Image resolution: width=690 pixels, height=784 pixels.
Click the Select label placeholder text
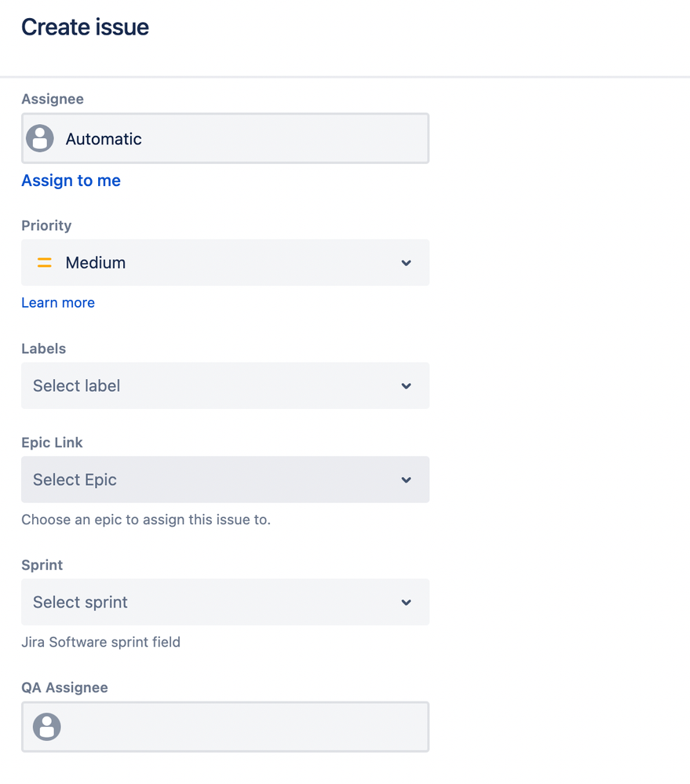[x=76, y=386]
